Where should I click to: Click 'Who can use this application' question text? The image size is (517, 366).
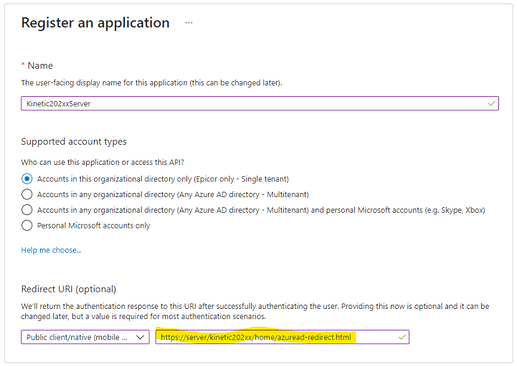(x=102, y=162)
